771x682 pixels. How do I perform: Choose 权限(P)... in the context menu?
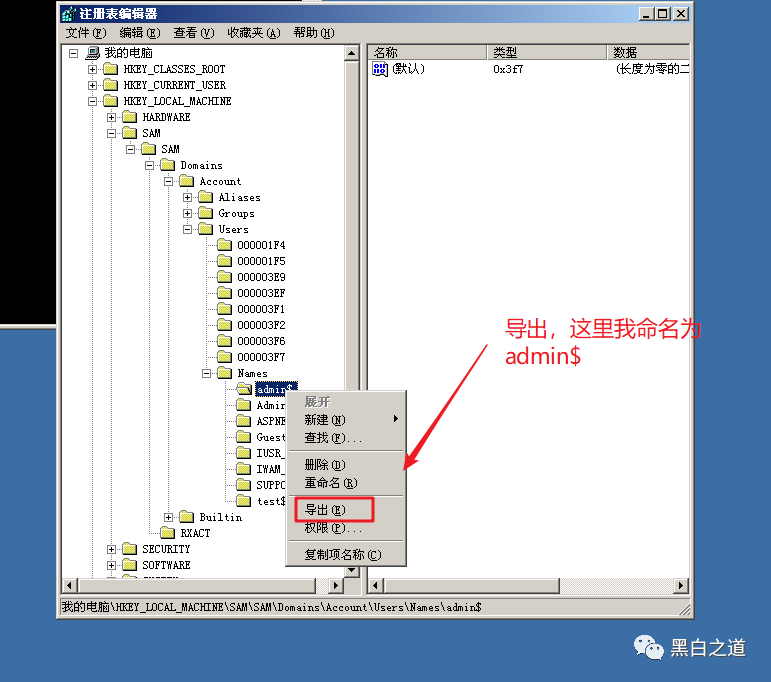(346, 528)
